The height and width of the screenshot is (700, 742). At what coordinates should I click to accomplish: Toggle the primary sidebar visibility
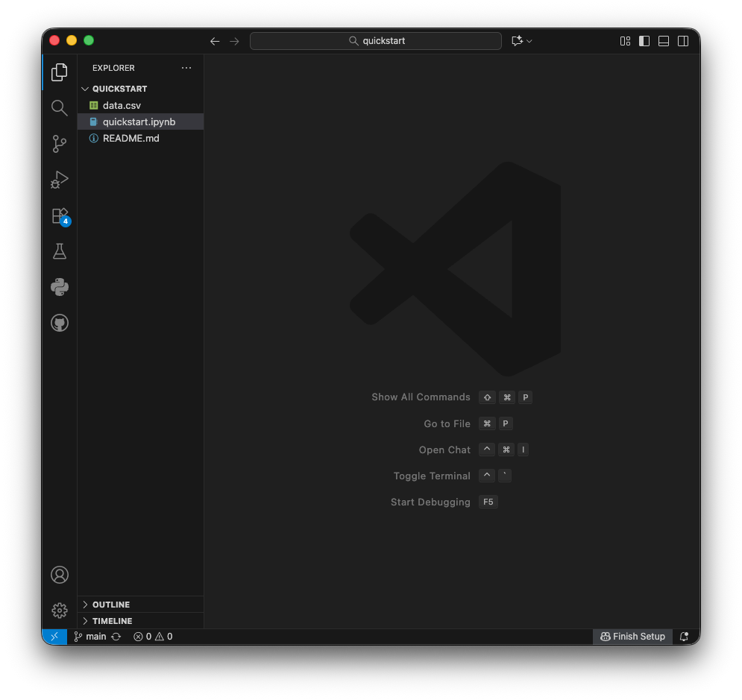(644, 41)
